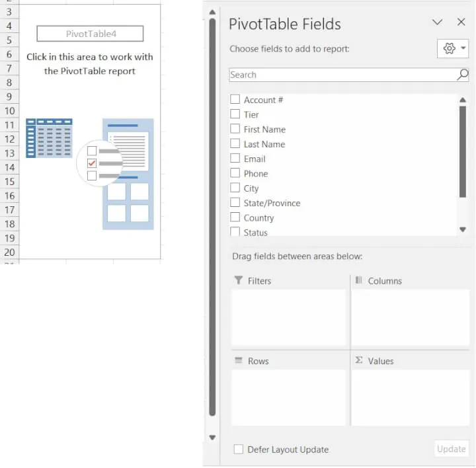The height and width of the screenshot is (468, 476).
Task: Check the Tier field
Action: 235,114
